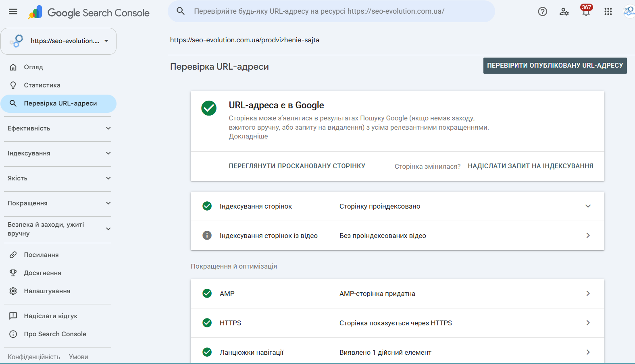Viewport: 635px width, 364px height.
Task: Open HTTPS row details arrow
Action: pyautogui.click(x=588, y=323)
